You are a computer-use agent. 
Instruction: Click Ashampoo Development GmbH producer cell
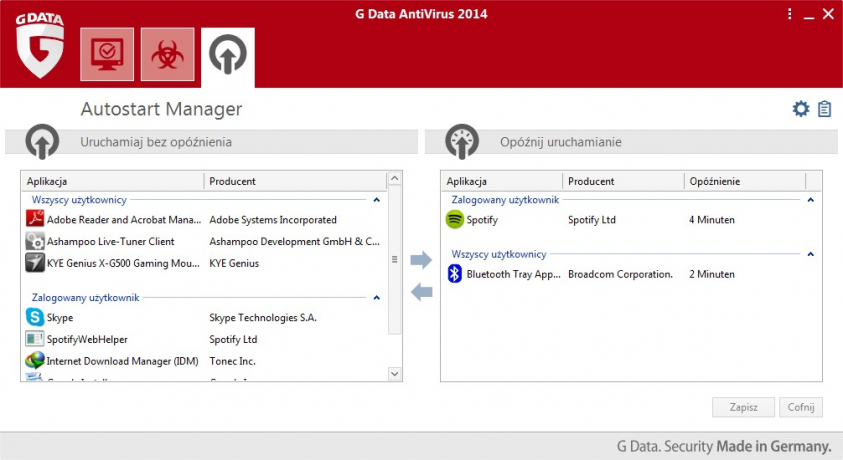pyautogui.click(x=295, y=242)
